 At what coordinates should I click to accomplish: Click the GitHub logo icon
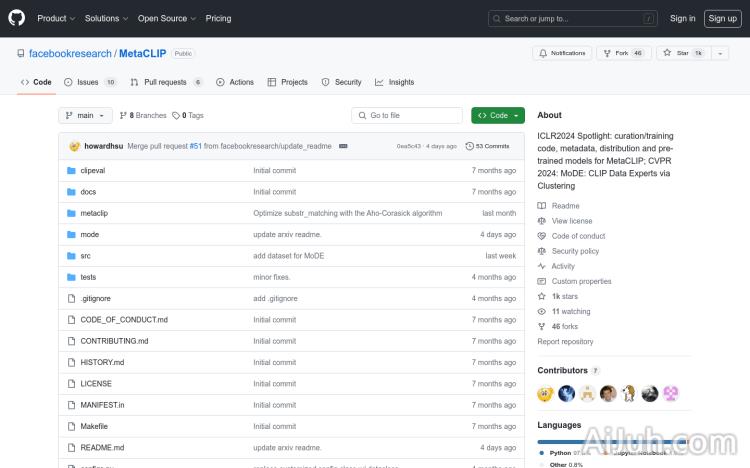tap(17, 18)
